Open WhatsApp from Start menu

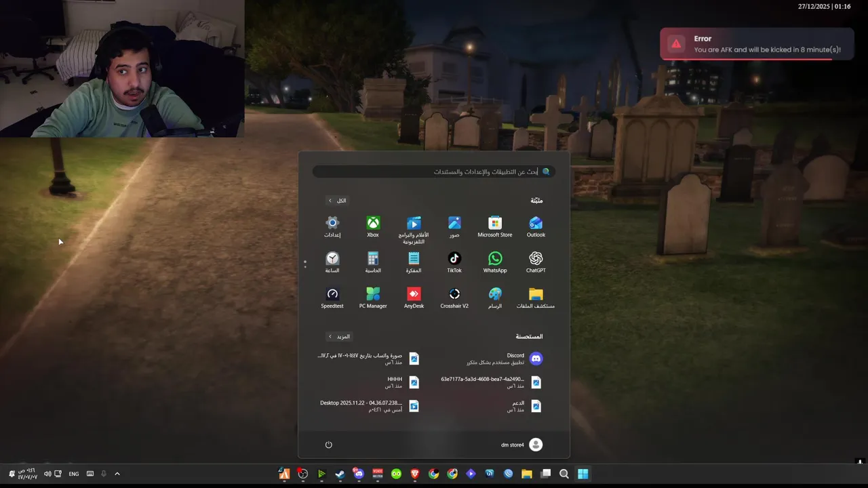(x=495, y=262)
